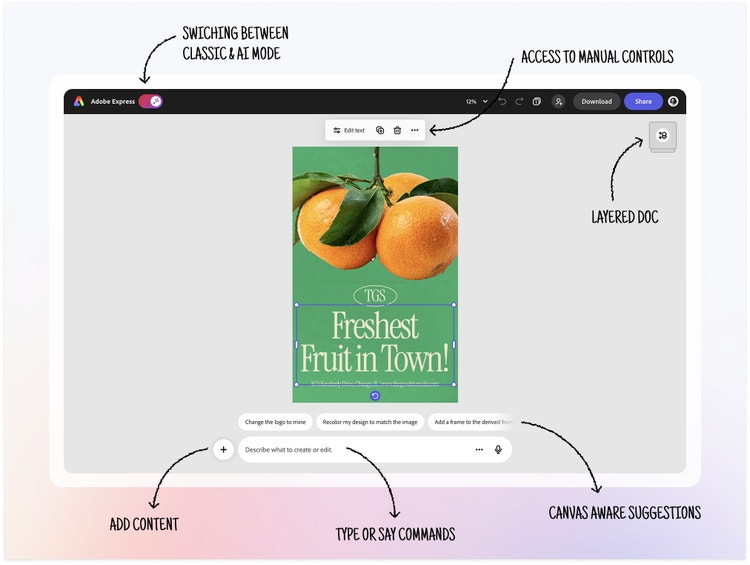Toggle the Classic/AI mode switch
Image resolution: width=750 pixels, height=565 pixels.
[151, 101]
